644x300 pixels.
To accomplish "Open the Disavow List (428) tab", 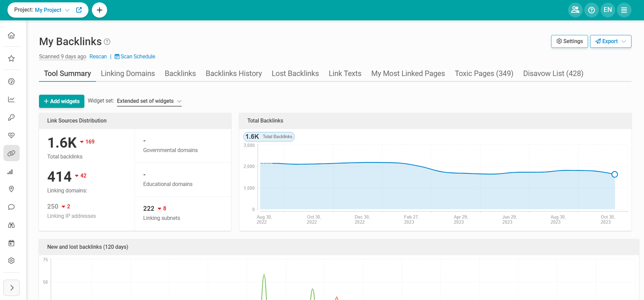I will point(553,74).
